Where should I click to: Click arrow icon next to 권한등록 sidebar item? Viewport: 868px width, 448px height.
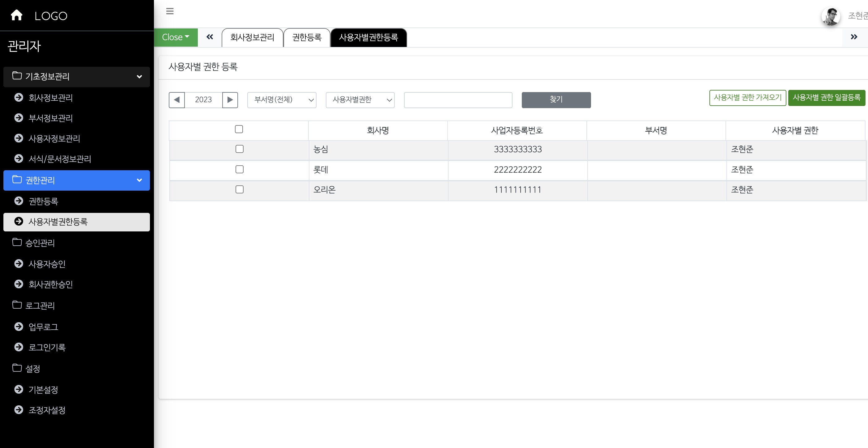click(19, 201)
